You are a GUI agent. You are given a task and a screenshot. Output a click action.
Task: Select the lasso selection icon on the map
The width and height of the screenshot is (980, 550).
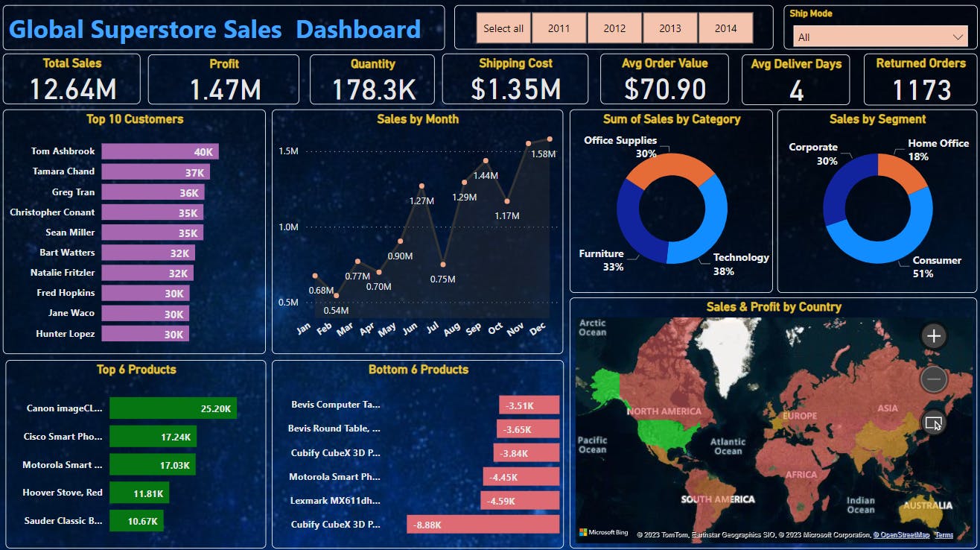click(933, 422)
